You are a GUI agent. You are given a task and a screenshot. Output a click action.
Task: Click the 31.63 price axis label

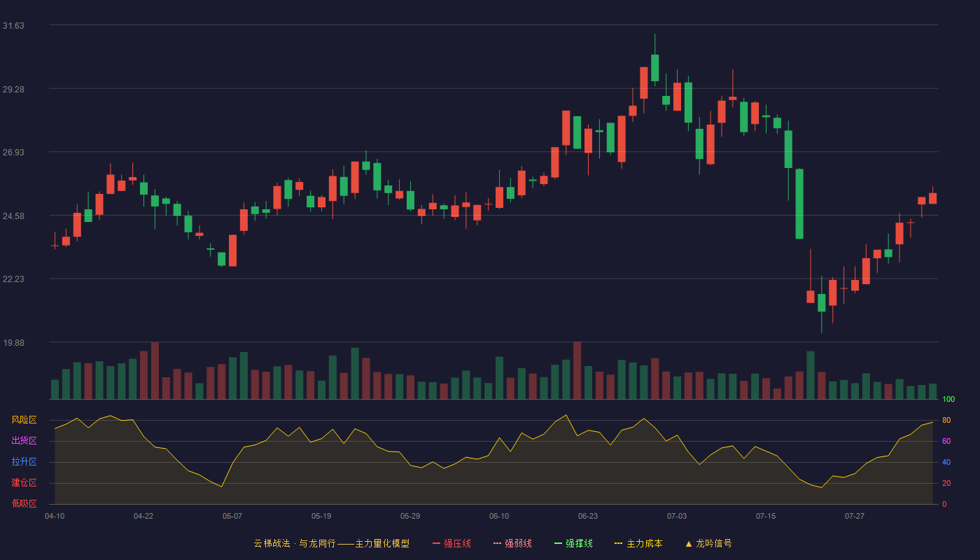coord(13,26)
